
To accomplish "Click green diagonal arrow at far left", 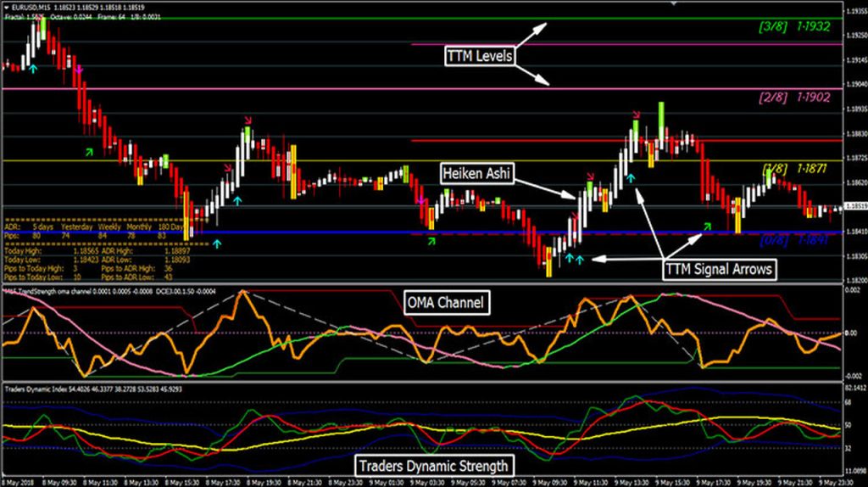I will click(x=91, y=150).
